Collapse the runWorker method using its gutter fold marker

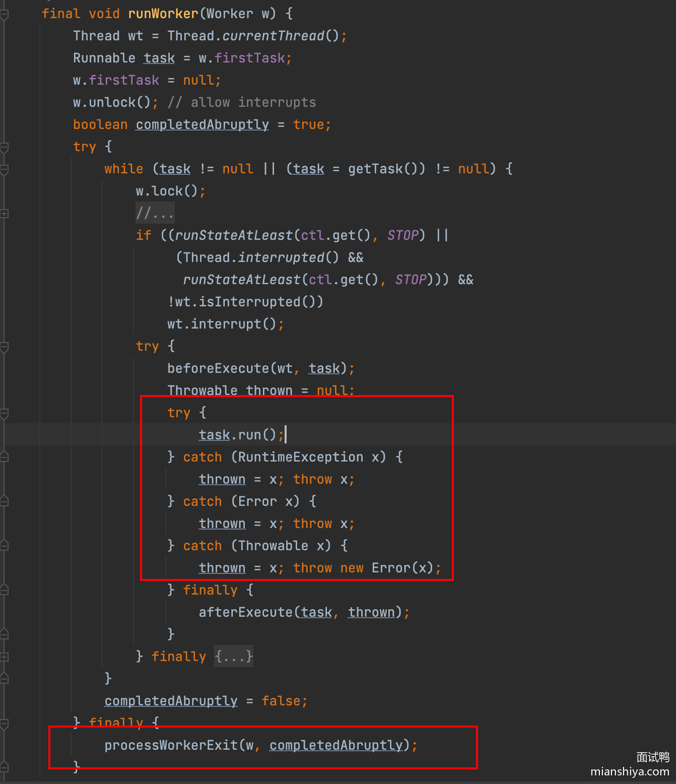(x=4, y=15)
